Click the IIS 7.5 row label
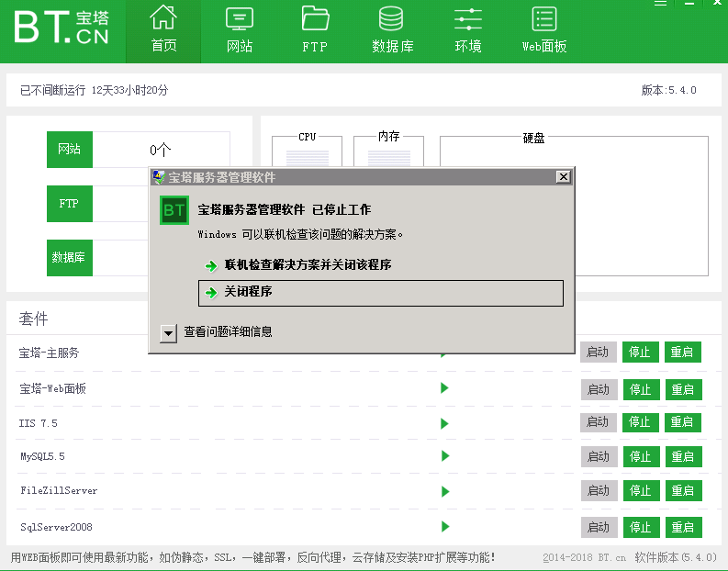The height and width of the screenshot is (571, 728). click(38, 423)
